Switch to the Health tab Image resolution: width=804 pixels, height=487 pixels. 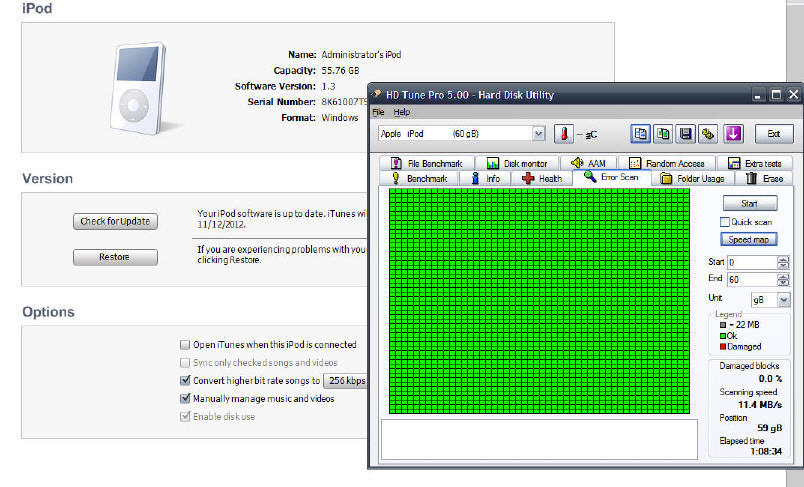[541, 178]
